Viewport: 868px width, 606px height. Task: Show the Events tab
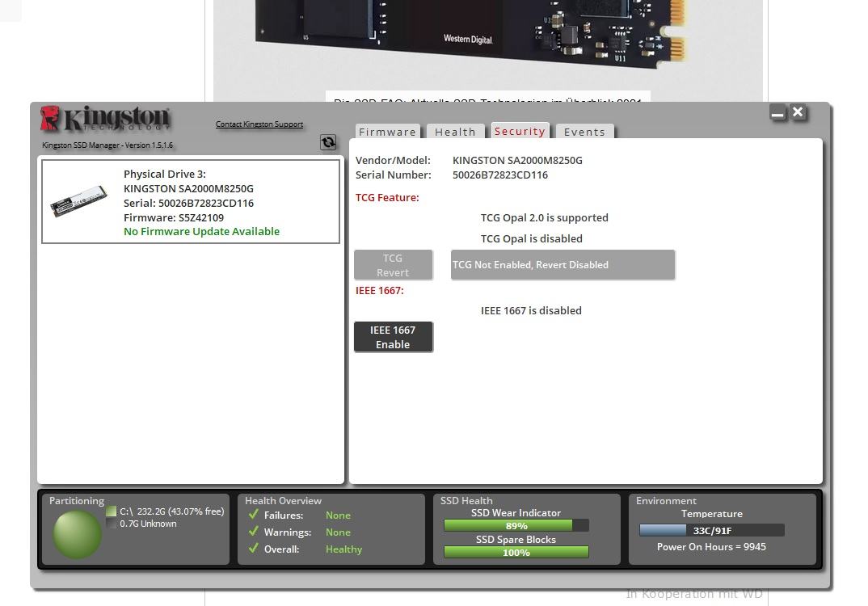(x=584, y=132)
